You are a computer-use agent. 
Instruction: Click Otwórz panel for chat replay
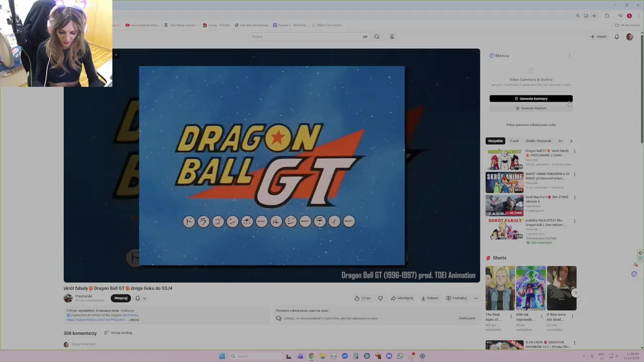click(466, 318)
